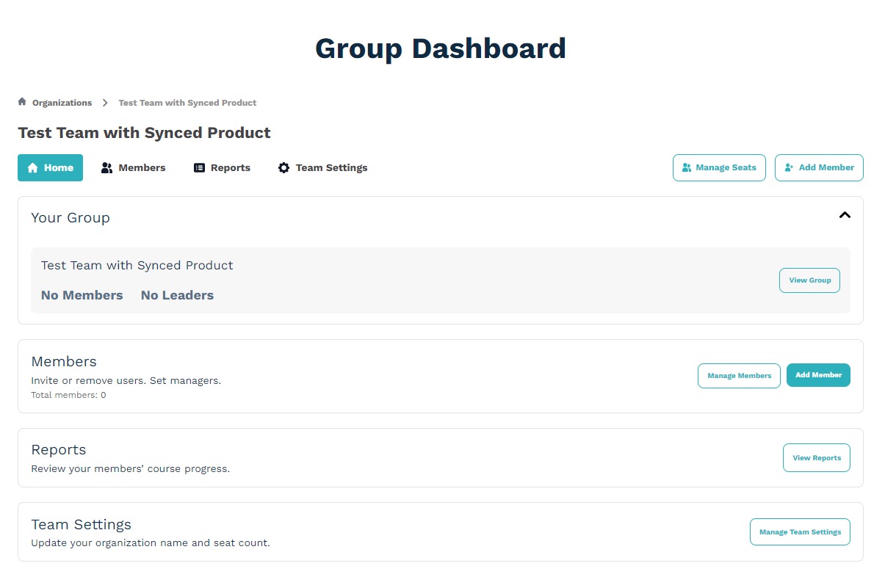The image size is (874, 588).
Task: Open the Organizations breadcrumb link
Action: tap(62, 103)
